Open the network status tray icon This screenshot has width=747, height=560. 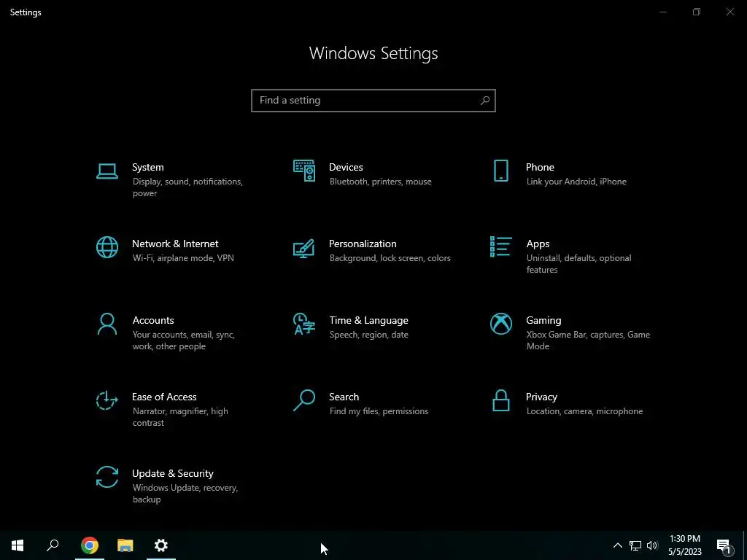(635, 545)
